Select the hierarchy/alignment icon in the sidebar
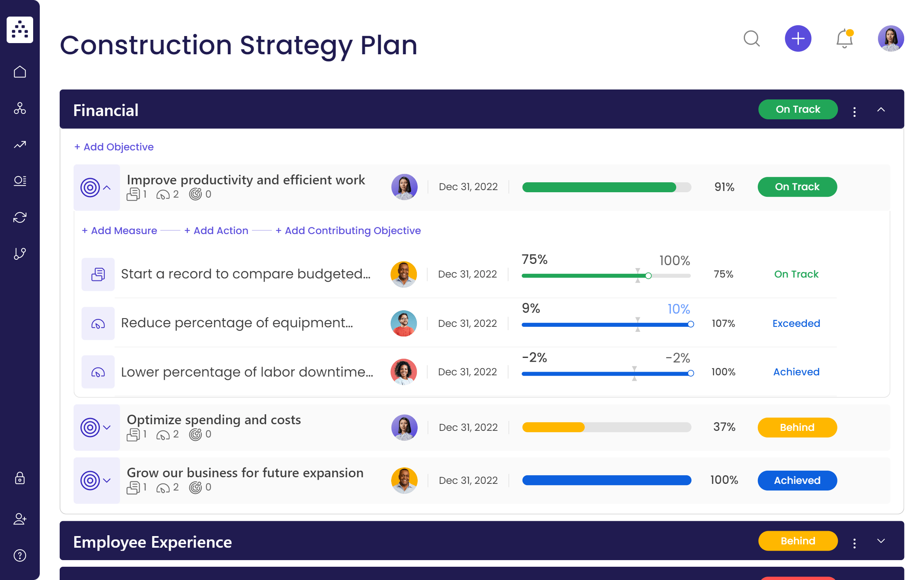 (x=19, y=109)
